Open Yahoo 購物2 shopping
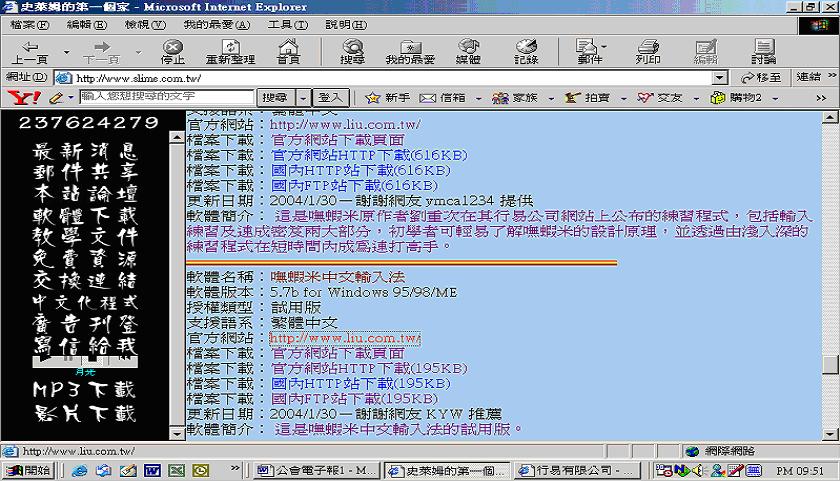The image size is (840, 481). (736, 97)
